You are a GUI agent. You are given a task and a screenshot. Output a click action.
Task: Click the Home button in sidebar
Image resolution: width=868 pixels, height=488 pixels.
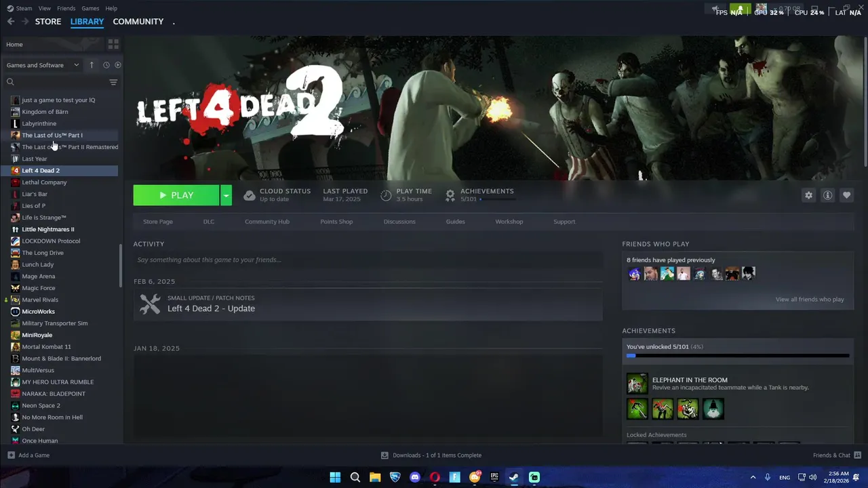point(53,44)
